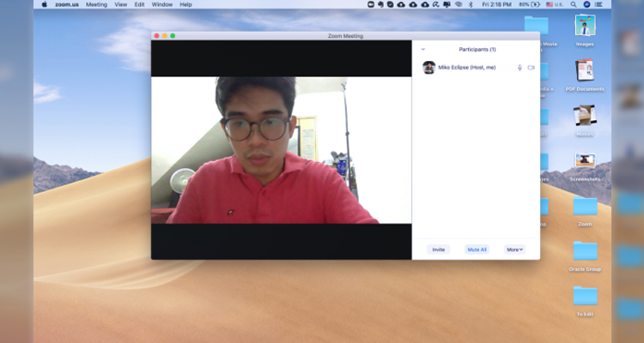Select the PDF Documents item on desktop
The width and height of the screenshot is (644, 343).
pyautogui.click(x=585, y=75)
